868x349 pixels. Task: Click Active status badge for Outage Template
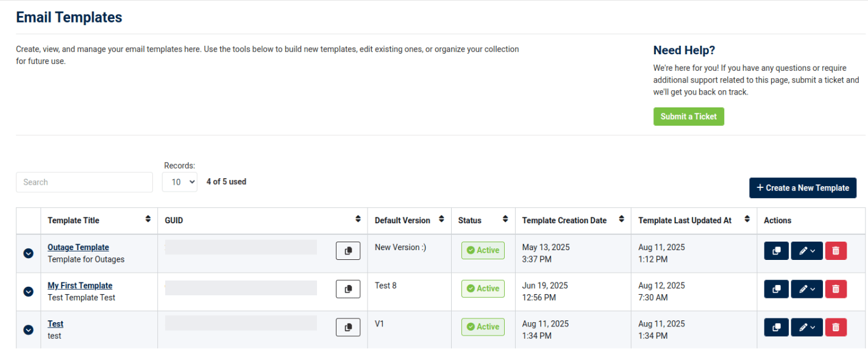point(483,250)
